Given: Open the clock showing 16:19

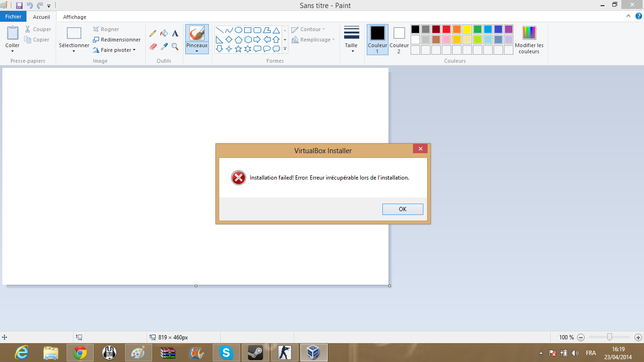Looking at the screenshot, I should pyautogui.click(x=618, y=353).
